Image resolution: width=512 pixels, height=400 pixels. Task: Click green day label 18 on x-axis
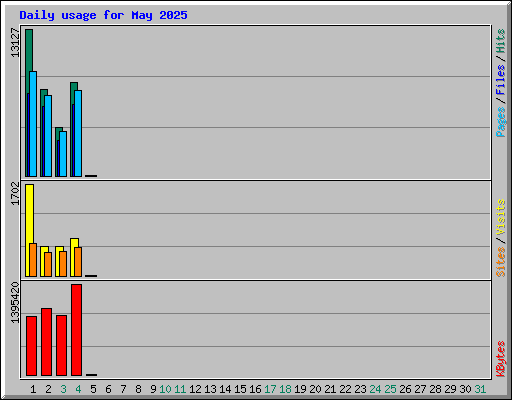tap(285, 389)
